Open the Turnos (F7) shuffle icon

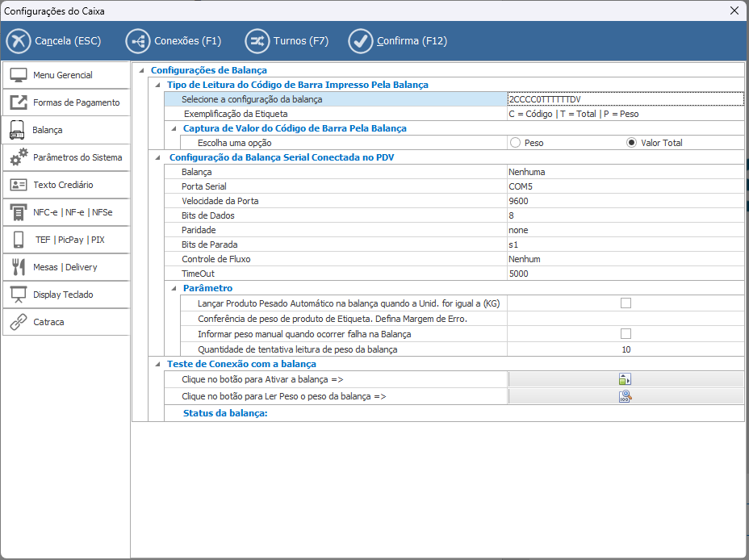pos(257,40)
